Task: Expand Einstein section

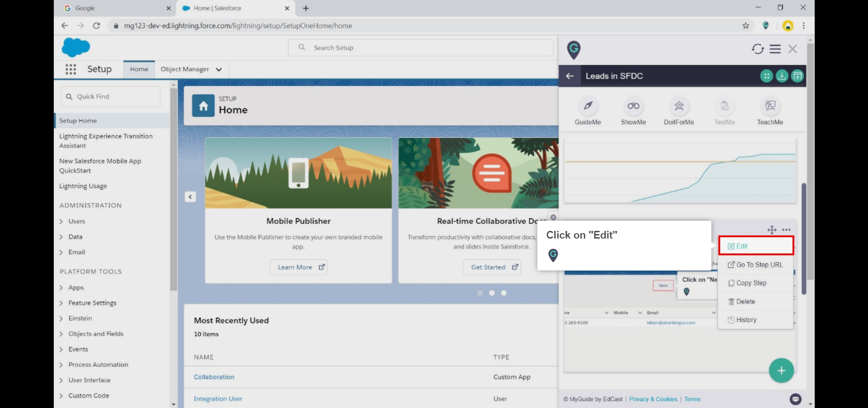Action: tap(61, 318)
